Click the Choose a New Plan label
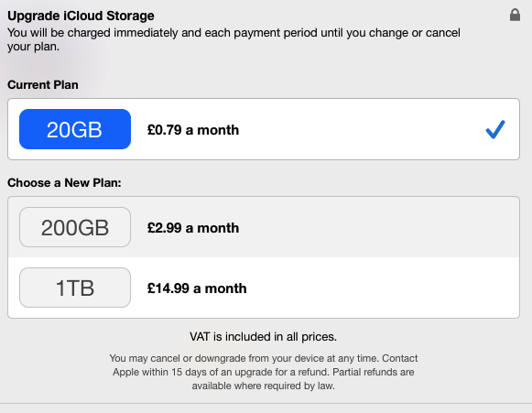The height and width of the screenshot is (413, 532). 64,183
